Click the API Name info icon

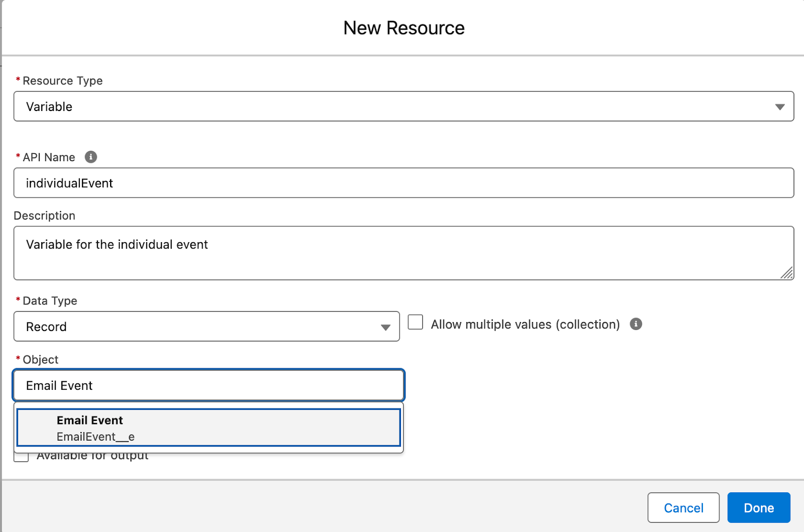tap(91, 157)
